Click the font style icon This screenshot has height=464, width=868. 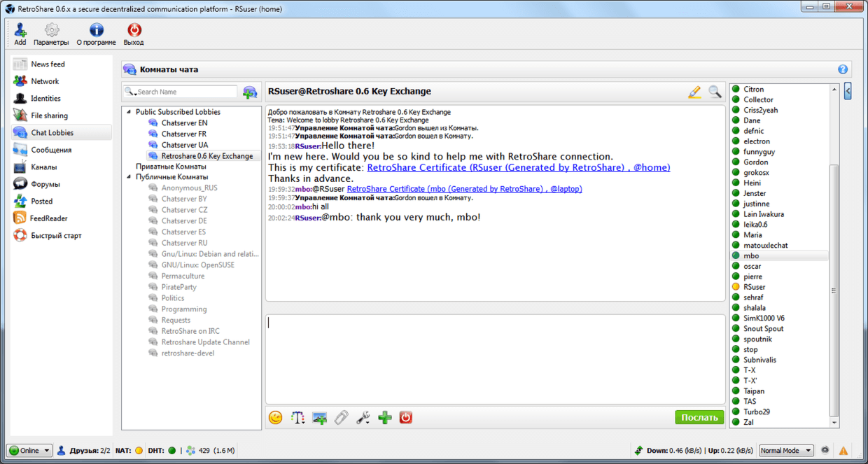[297, 418]
